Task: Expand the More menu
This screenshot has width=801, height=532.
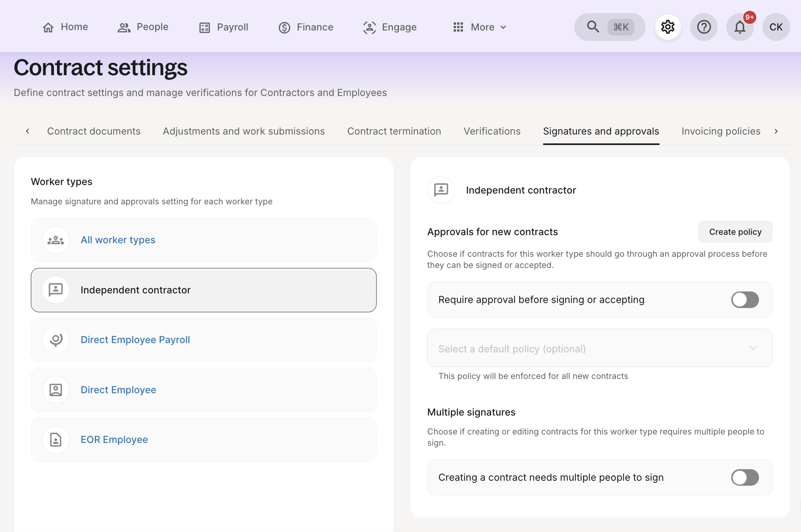Action: pos(480,27)
